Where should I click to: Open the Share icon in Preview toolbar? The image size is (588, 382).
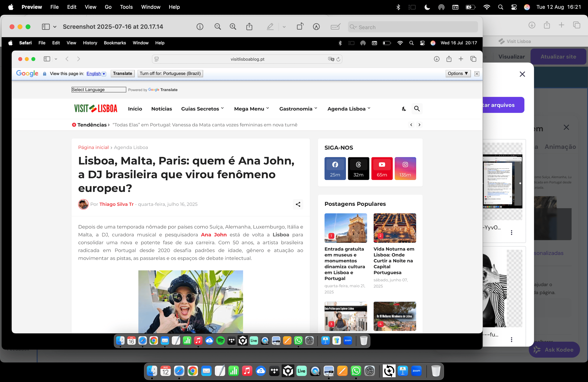pos(249,27)
